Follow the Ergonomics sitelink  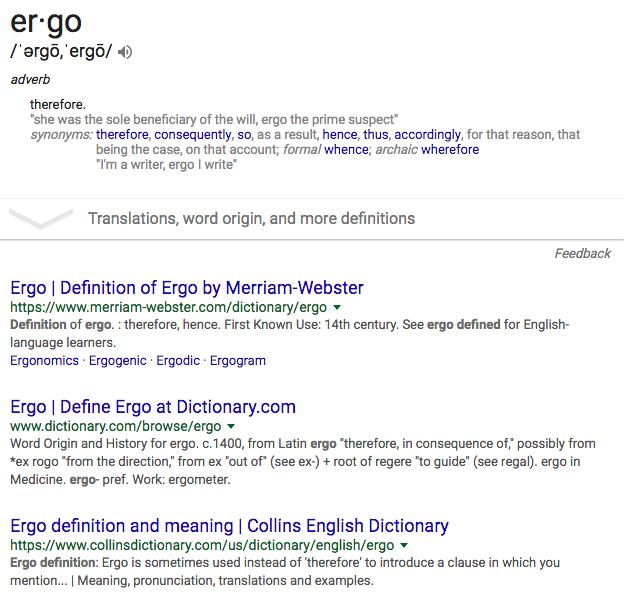coord(45,360)
